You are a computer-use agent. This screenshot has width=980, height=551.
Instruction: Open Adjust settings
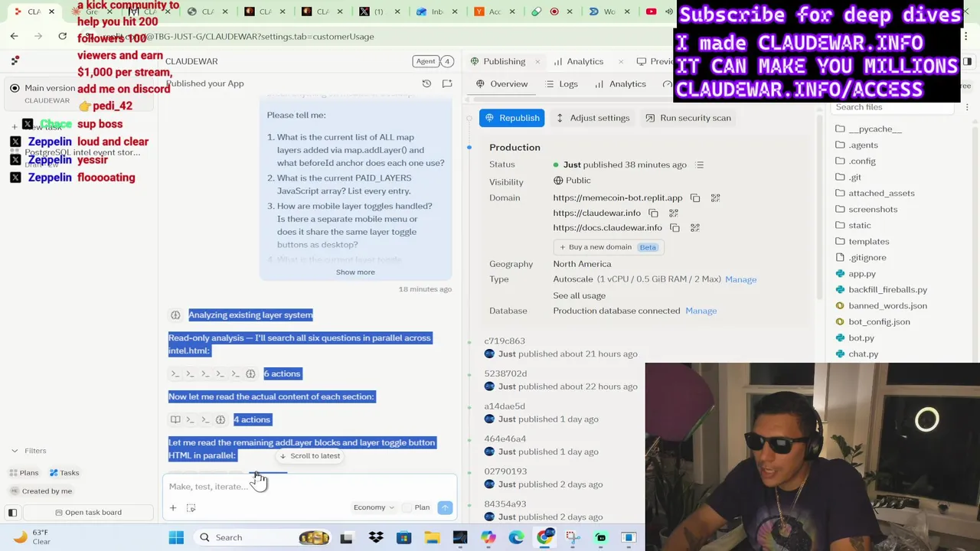(x=593, y=118)
